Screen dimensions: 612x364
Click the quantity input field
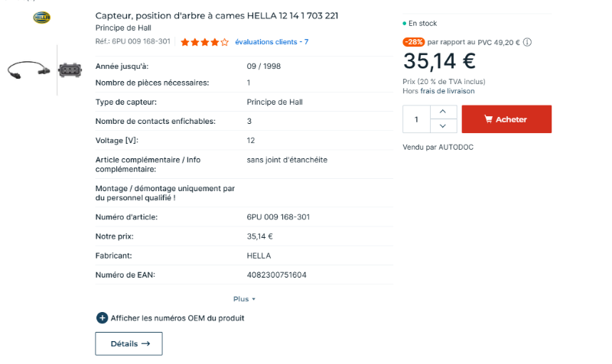(x=416, y=119)
